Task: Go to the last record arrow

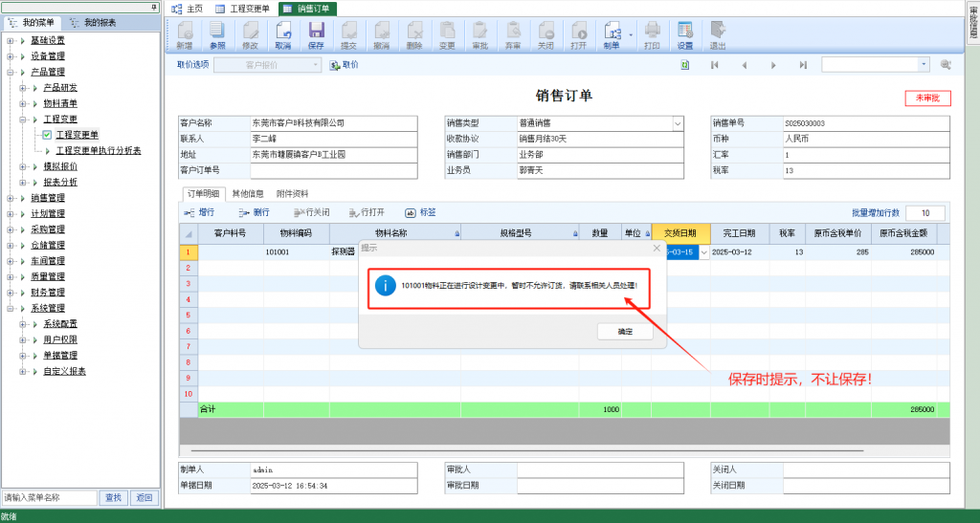Action: point(803,65)
